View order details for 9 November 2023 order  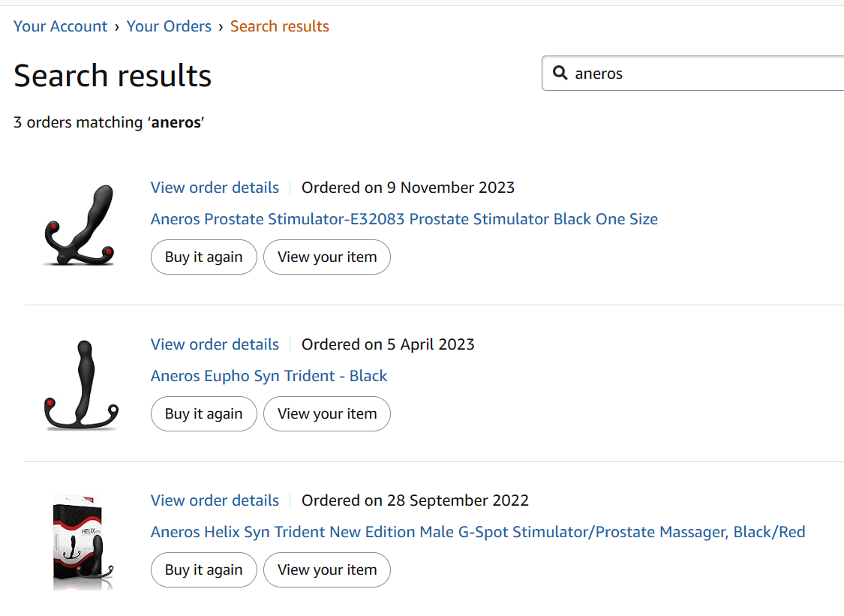point(215,188)
